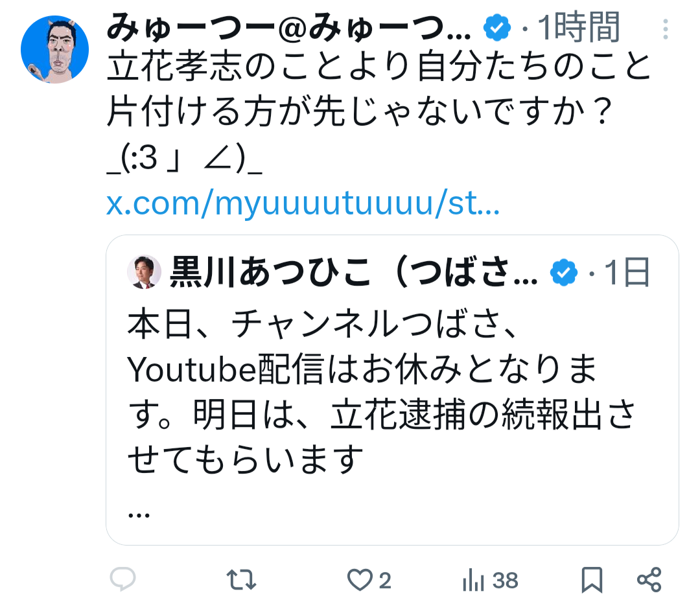Image resolution: width=700 pixels, height=613 pixels.
Task: Click みゅーつー's blue verified badge
Action: tap(497, 29)
